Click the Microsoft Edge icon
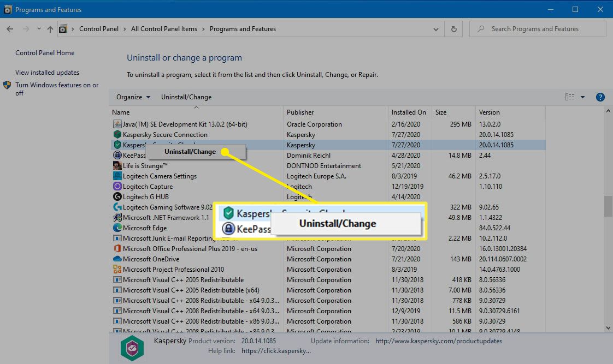Viewport: 613px width, 364px height. pos(117,228)
